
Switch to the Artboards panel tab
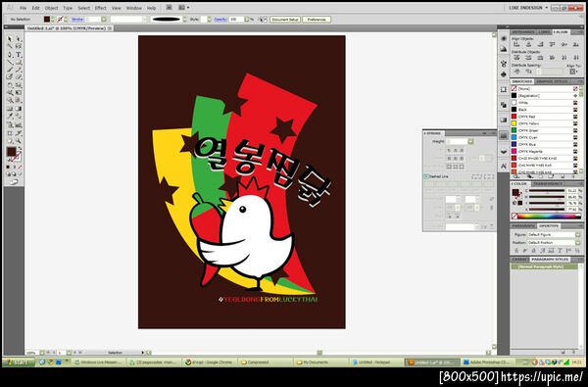(x=523, y=32)
